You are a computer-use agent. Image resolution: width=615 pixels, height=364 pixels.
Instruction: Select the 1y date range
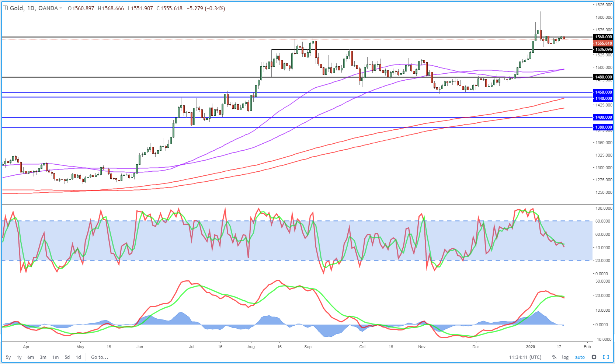19,357
